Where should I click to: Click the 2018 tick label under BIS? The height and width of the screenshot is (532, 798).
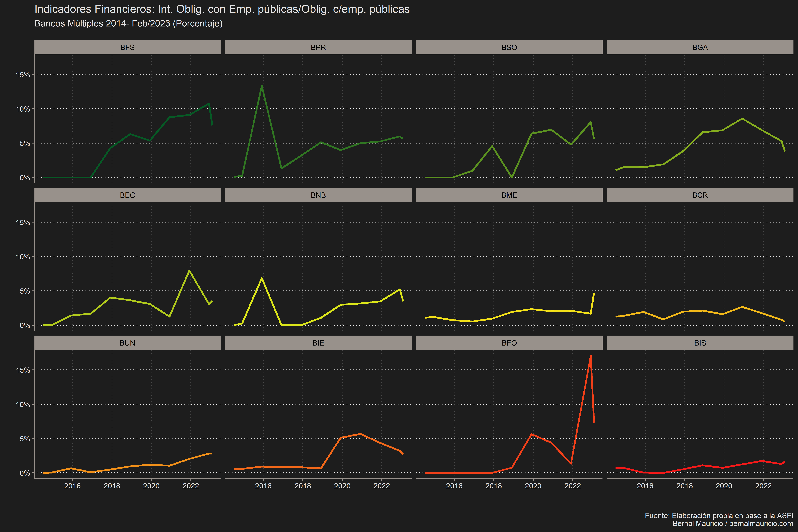(x=685, y=486)
